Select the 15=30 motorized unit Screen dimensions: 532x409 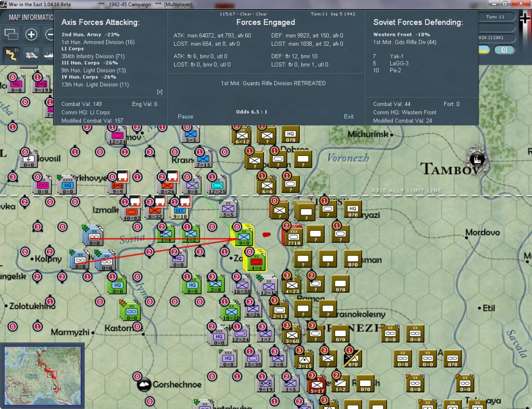point(253,359)
